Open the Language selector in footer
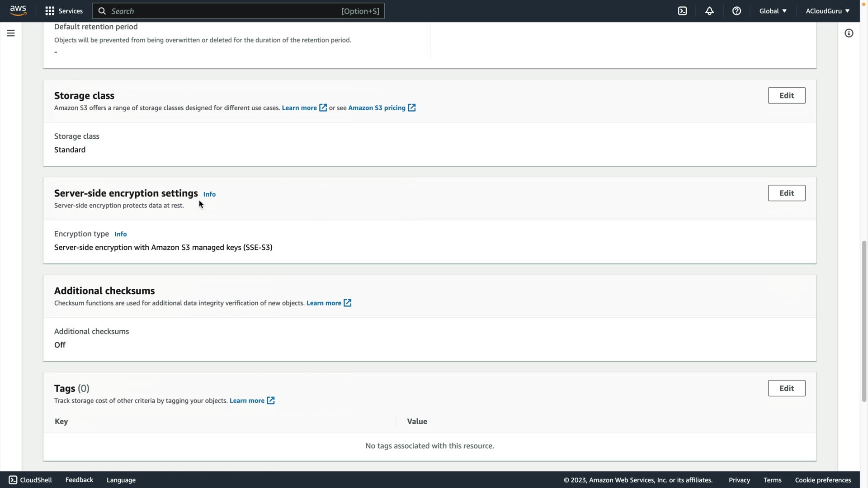 point(121,480)
